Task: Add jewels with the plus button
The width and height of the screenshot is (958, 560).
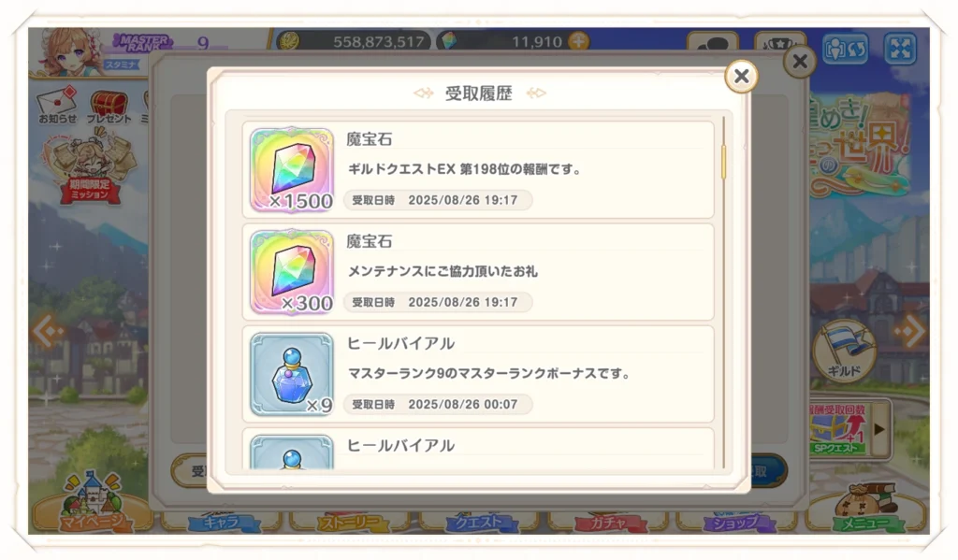Action: [578, 41]
